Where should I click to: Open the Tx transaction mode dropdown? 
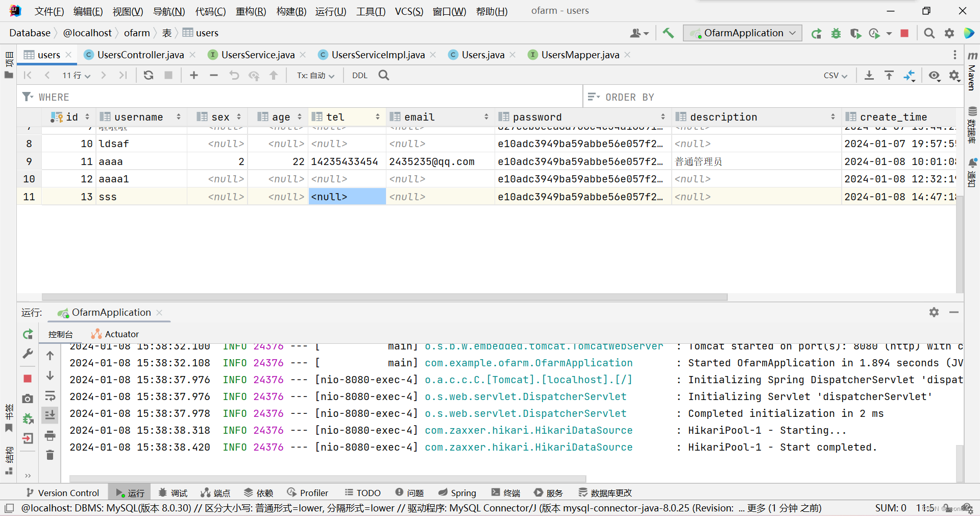[x=315, y=75]
